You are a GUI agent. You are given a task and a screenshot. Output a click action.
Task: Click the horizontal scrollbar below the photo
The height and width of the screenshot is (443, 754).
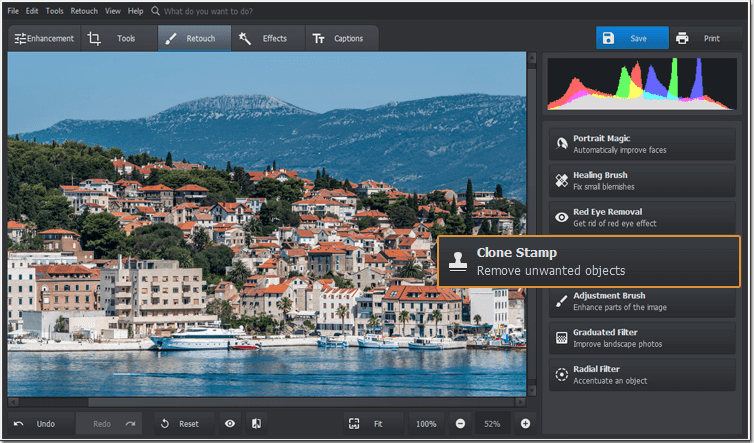click(x=267, y=402)
